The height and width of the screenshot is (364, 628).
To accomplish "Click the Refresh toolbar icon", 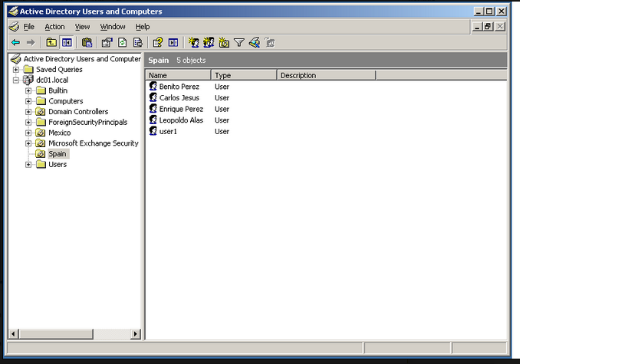I will tap(123, 42).
